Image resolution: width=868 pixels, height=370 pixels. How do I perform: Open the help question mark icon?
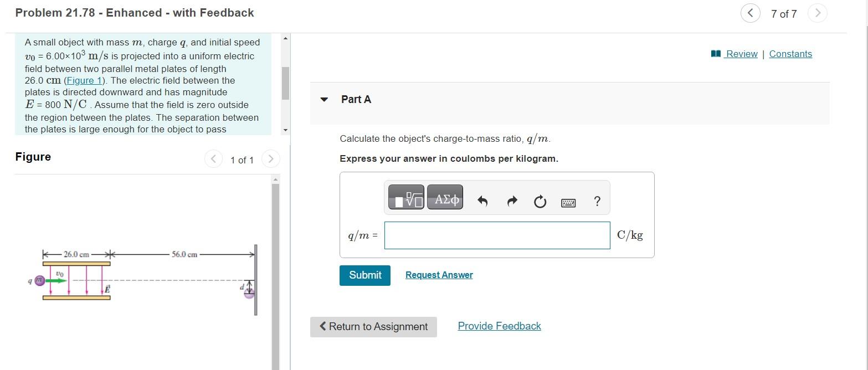pyautogui.click(x=597, y=202)
